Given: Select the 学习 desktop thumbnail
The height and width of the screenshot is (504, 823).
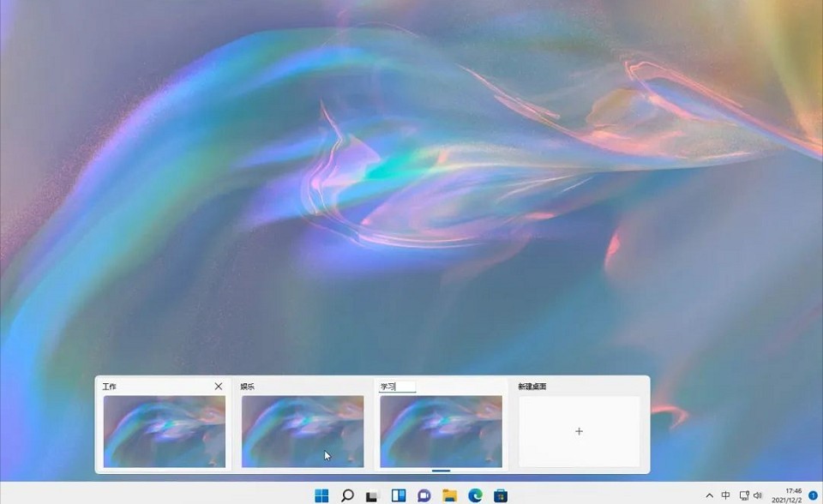Looking at the screenshot, I should 441,431.
